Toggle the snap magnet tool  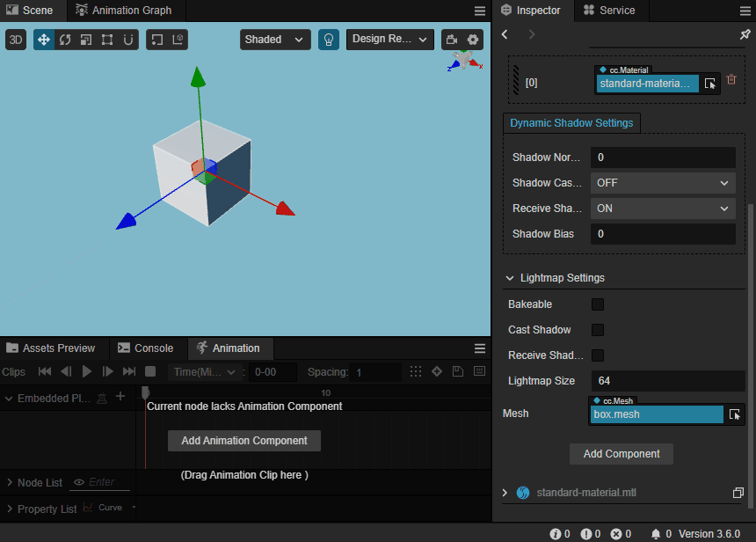pyautogui.click(x=128, y=40)
